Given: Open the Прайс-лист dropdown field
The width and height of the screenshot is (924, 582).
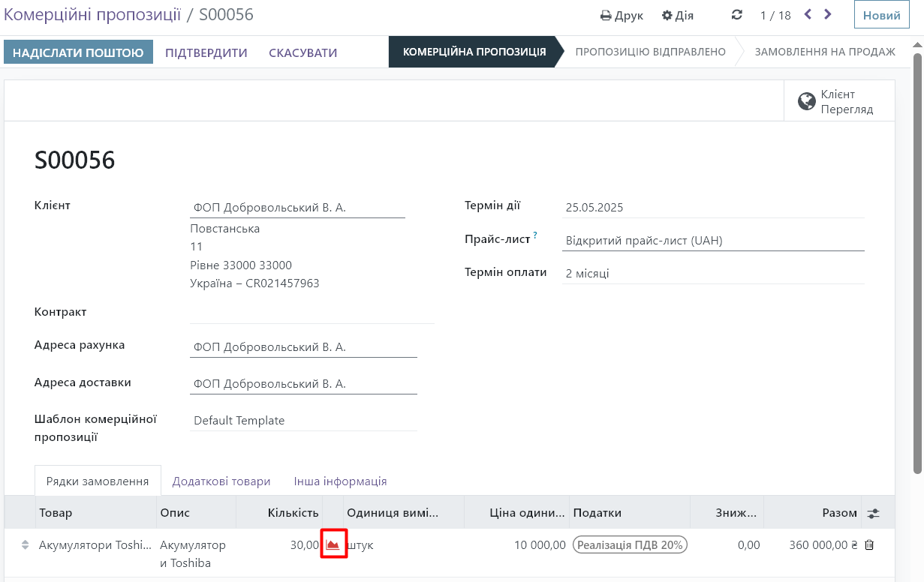Looking at the screenshot, I should pos(713,241).
